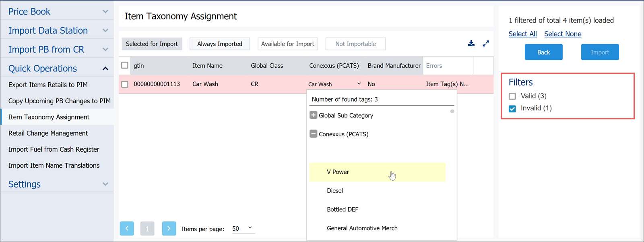The height and width of the screenshot is (242, 644).
Task: Click the Brand Manufacturer column header
Action: point(394,66)
